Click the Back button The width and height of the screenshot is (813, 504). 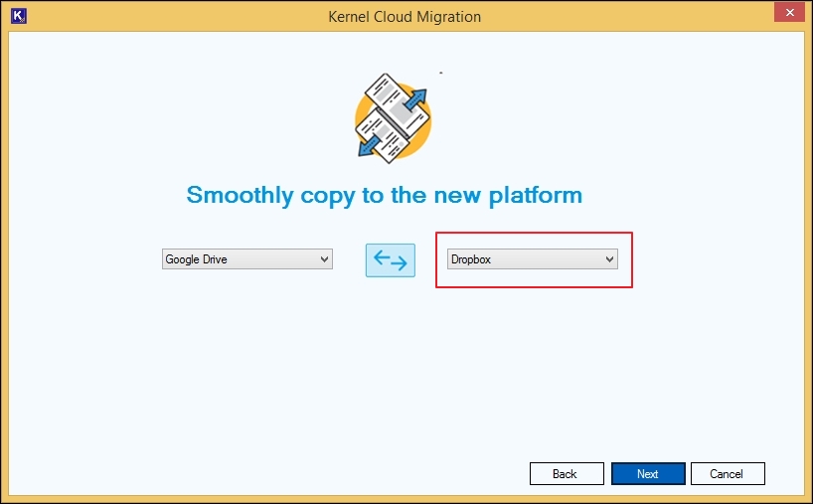click(567, 474)
